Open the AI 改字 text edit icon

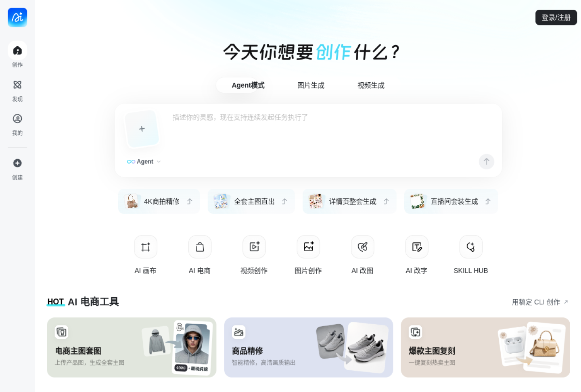pyautogui.click(x=417, y=247)
